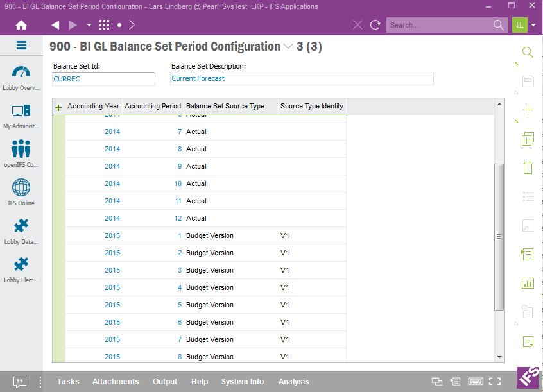Select Budget Version for 2015 period 1
Image resolution: width=543 pixels, height=392 pixels.
click(210, 235)
